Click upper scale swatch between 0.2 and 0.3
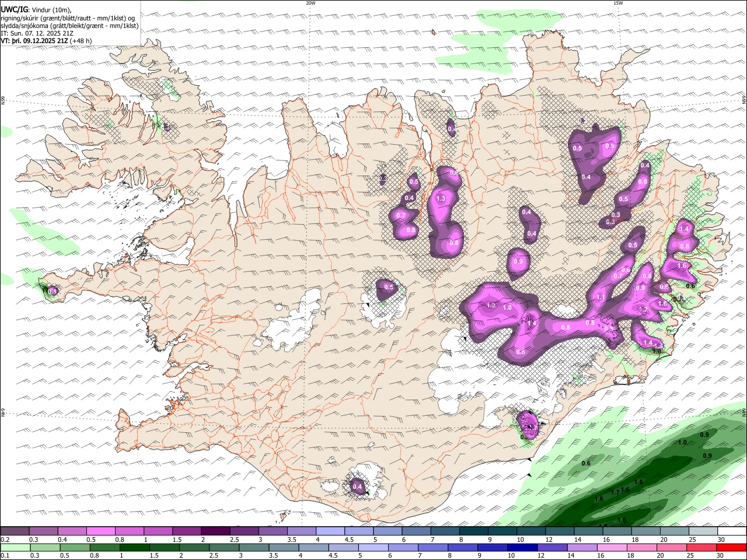 pos(15,531)
